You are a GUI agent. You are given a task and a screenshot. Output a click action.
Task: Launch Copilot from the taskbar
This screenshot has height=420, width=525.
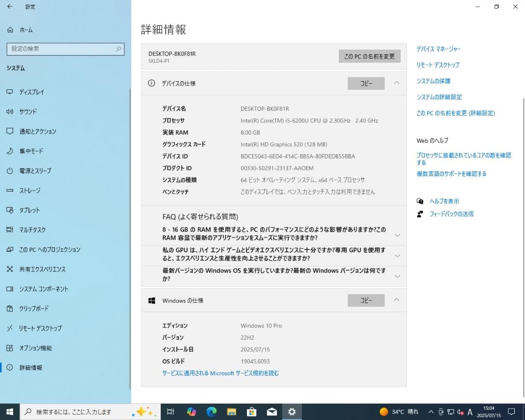click(x=192, y=412)
